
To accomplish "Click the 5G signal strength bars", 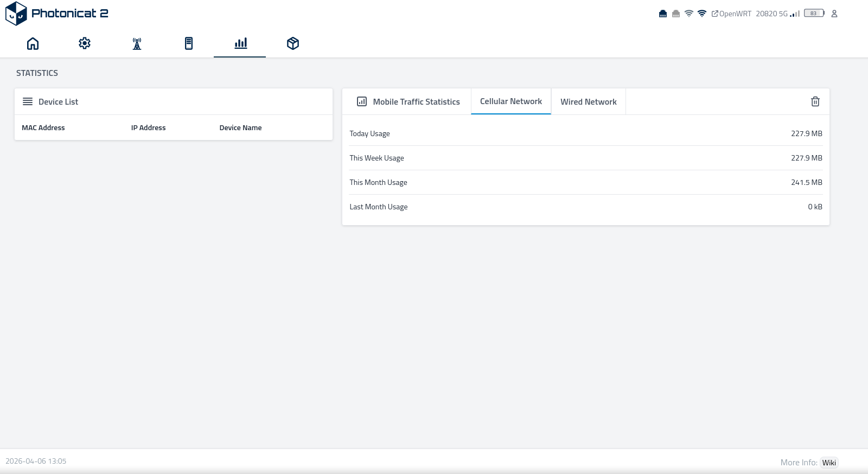I will coord(795,14).
